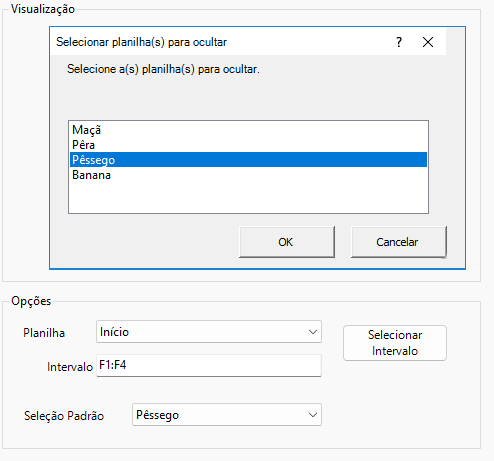Click empty space below Banana in list

point(248,197)
